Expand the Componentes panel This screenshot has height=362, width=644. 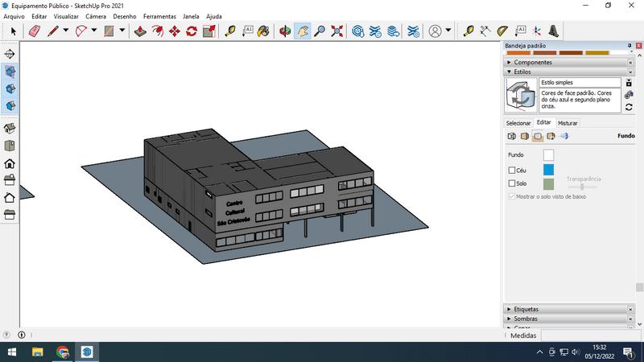pos(532,62)
